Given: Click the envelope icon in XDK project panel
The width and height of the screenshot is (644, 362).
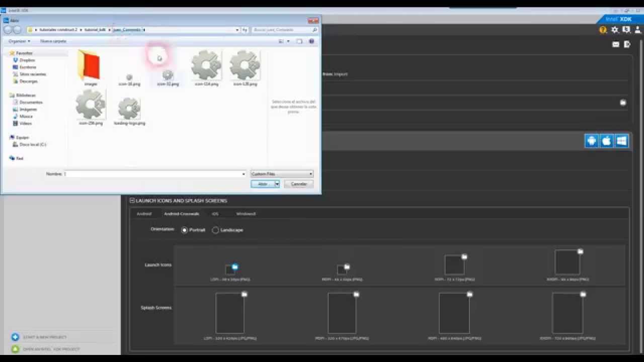Looking at the screenshot, I should [615, 44].
